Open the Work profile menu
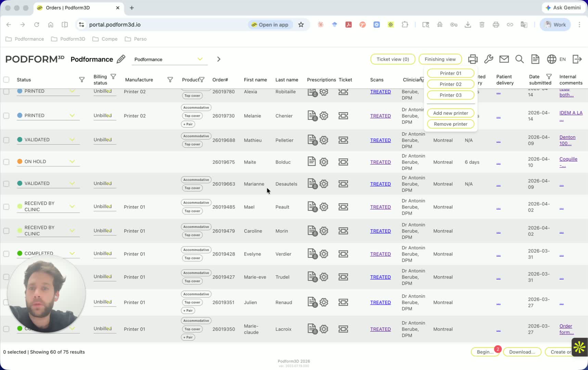This screenshot has width=588, height=370. click(555, 25)
